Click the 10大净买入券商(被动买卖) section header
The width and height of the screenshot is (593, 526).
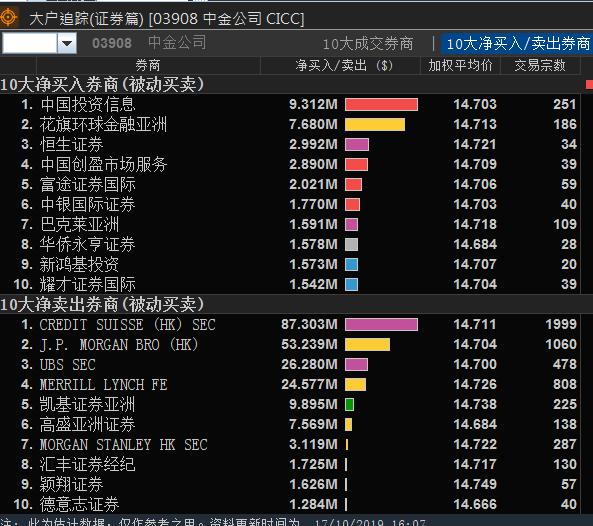pos(290,84)
